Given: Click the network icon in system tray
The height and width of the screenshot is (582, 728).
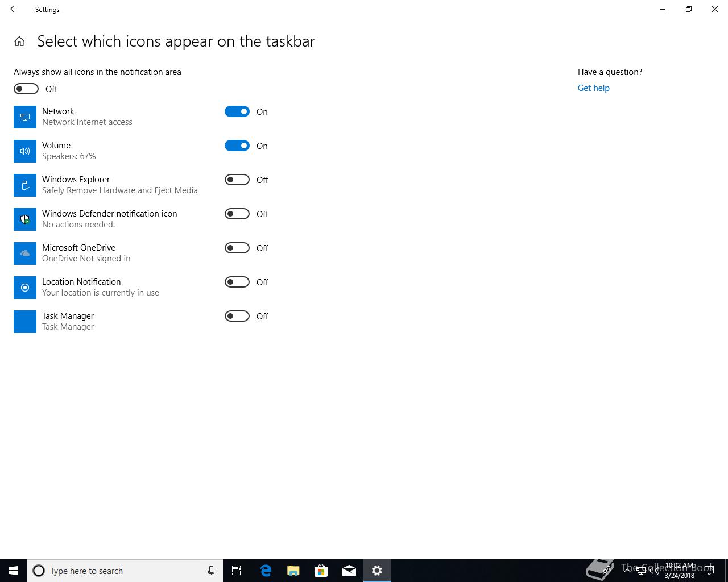Looking at the screenshot, I should coord(641,571).
